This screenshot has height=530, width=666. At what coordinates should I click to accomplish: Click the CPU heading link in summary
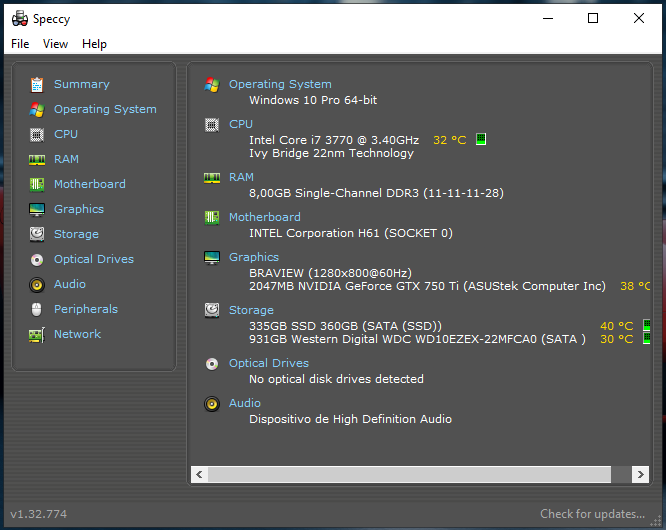point(241,124)
